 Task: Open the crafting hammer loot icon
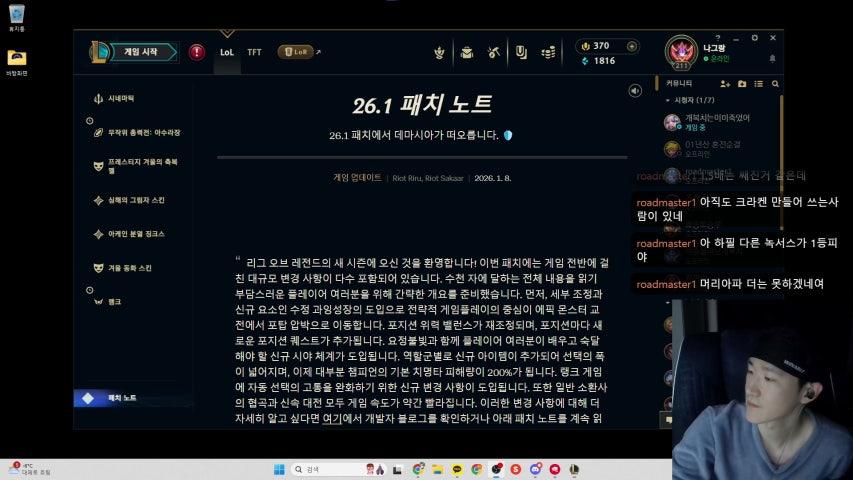pos(494,52)
